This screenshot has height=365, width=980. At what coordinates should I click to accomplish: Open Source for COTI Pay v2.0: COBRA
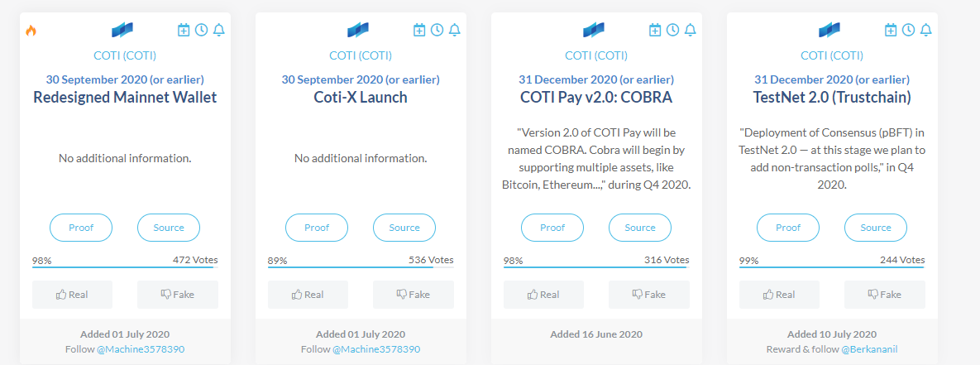[x=640, y=228]
